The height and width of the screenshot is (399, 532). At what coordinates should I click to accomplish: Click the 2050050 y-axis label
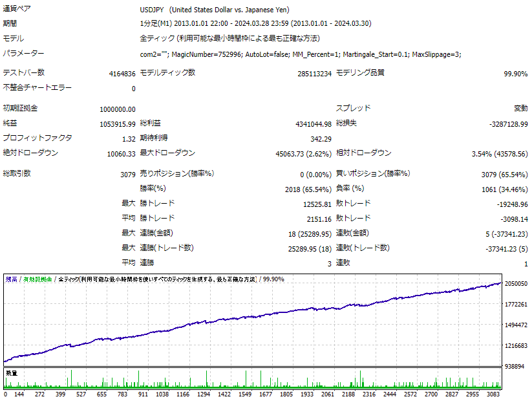click(516, 284)
